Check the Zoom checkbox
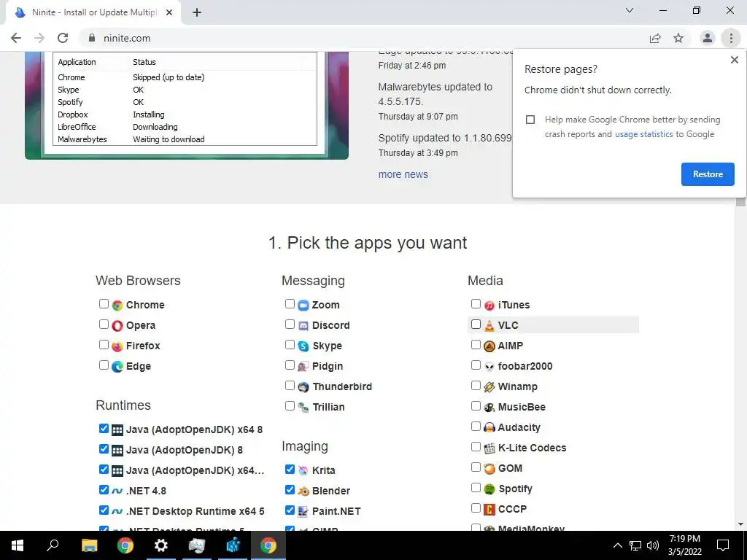 pos(290,304)
